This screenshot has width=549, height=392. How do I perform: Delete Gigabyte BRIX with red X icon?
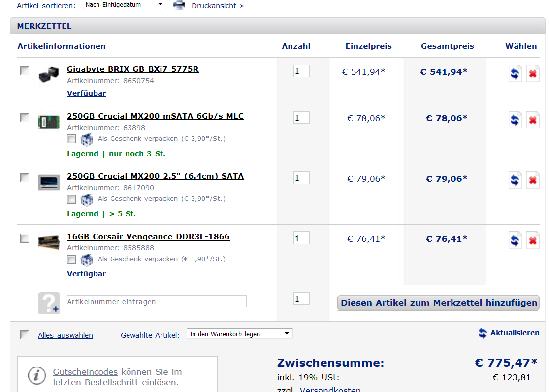click(533, 73)
